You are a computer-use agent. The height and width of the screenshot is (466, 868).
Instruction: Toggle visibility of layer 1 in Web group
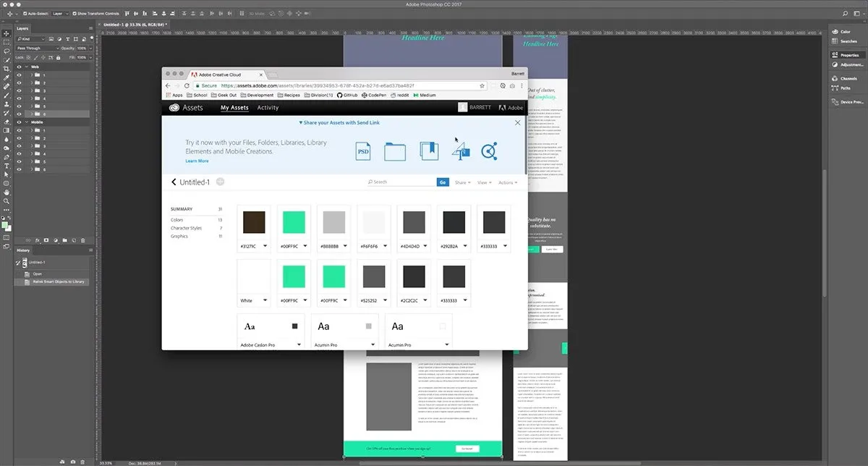tap(19, 75)
